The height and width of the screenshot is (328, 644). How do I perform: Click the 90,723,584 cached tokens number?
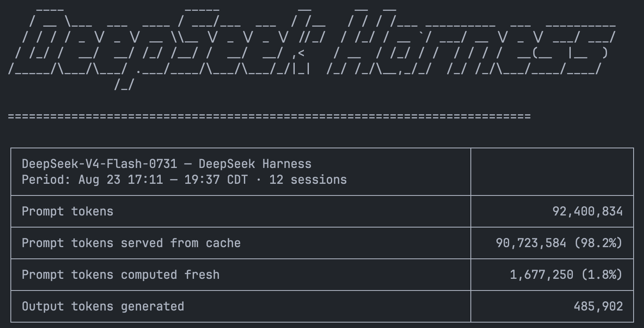[531, 243]
